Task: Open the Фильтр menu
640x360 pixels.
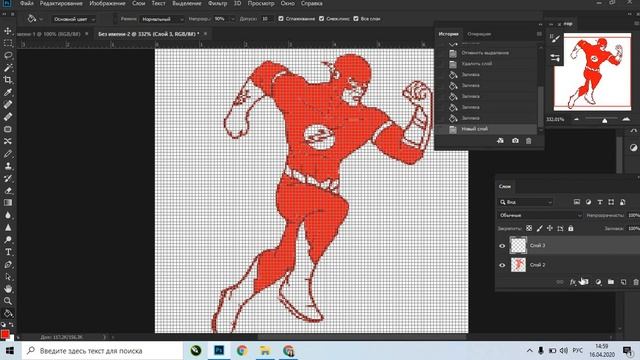Action: click(x=217, y=3)
